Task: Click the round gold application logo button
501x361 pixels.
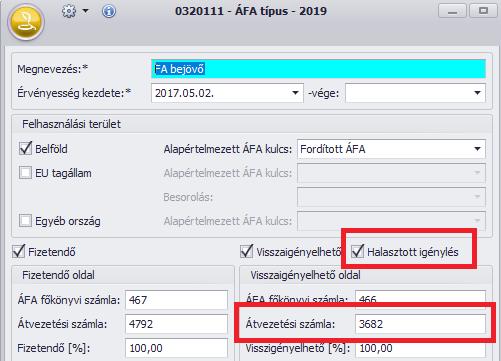Action: 26,22
